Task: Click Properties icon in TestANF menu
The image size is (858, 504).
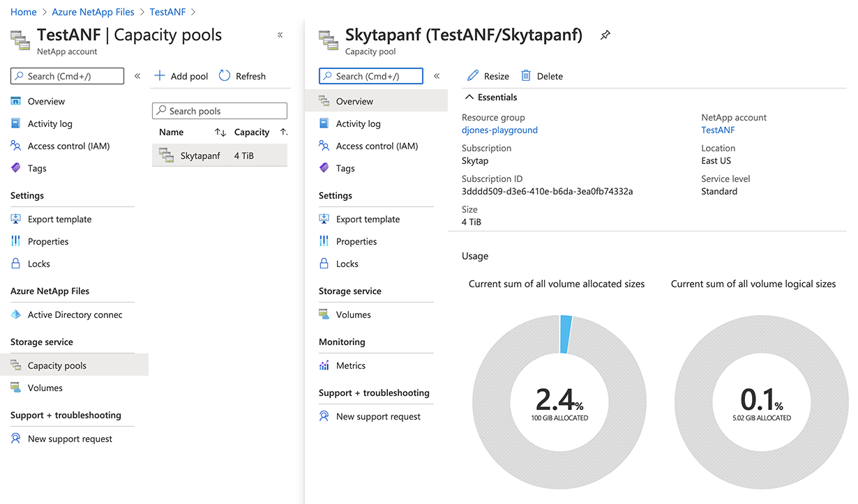Action: point(16,241)
